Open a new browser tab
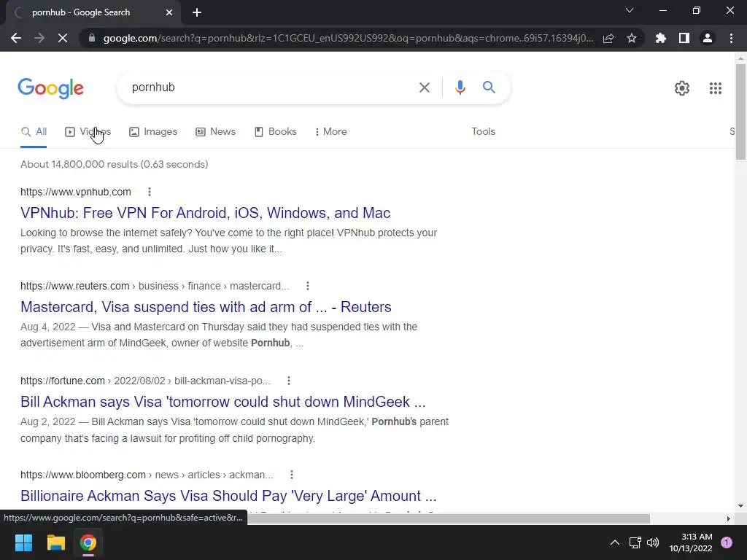Screen dimensions: 747x560 [x=197, y=12]
